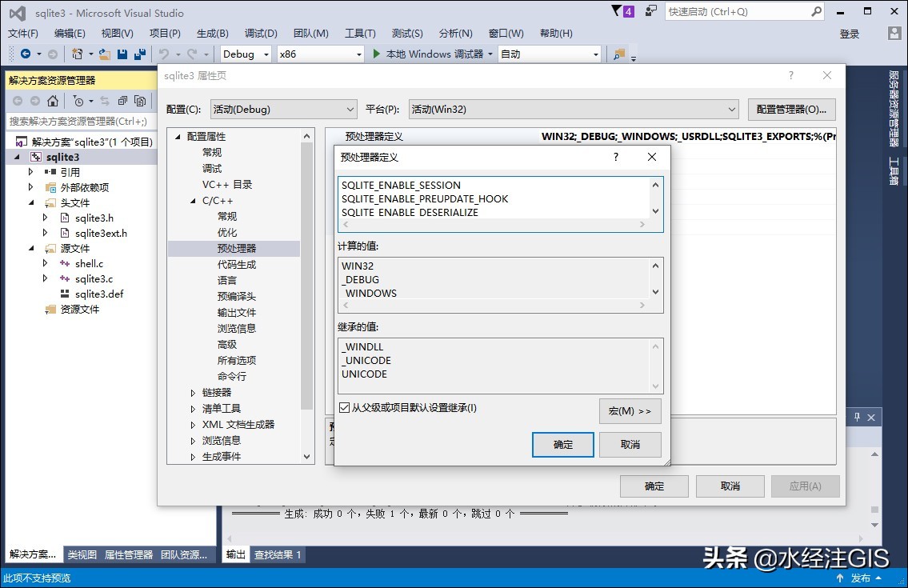
Task: Open the 平台 活动(Win32) combo box
Action: [574, 109]
